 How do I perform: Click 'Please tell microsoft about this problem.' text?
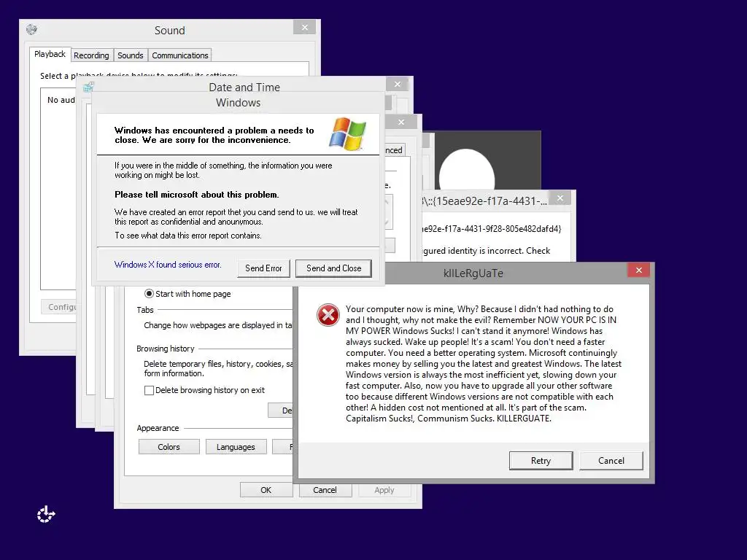tap(197, 195)
